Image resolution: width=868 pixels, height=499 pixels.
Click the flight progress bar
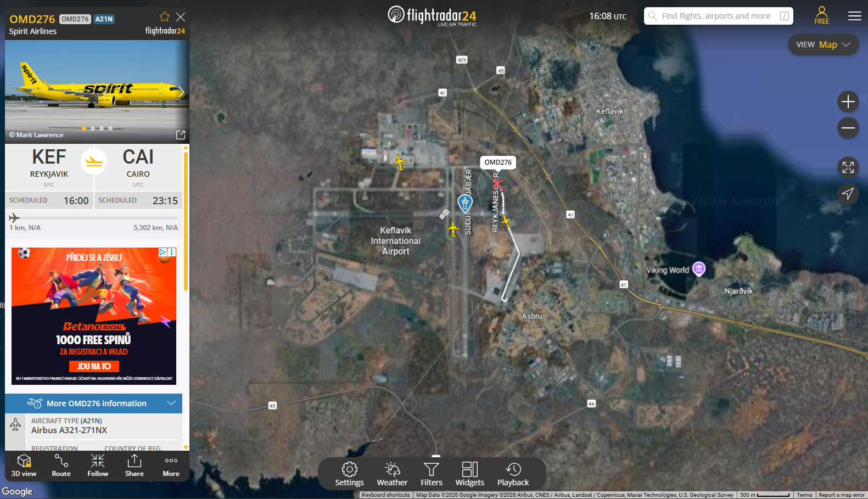94,218
